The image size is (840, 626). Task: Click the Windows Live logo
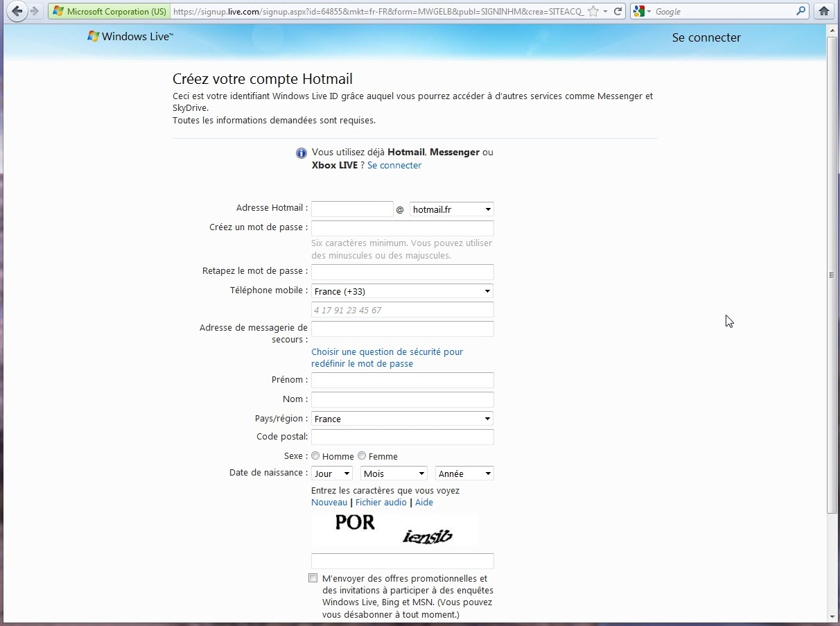click(130, 37)
